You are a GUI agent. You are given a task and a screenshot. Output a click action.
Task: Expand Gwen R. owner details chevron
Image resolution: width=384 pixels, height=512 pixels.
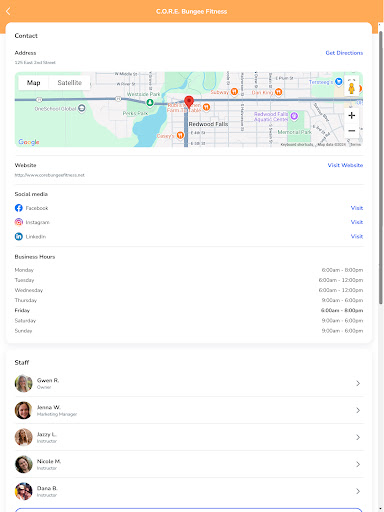pyautogui.click(x=358, y=383)
